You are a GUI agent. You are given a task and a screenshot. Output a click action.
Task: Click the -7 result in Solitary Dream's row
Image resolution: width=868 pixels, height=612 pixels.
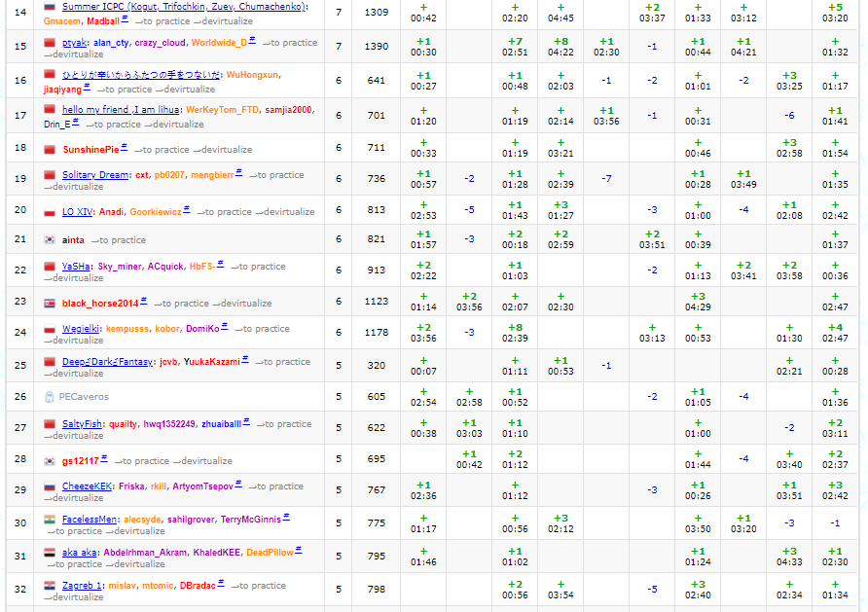[606, 179]
